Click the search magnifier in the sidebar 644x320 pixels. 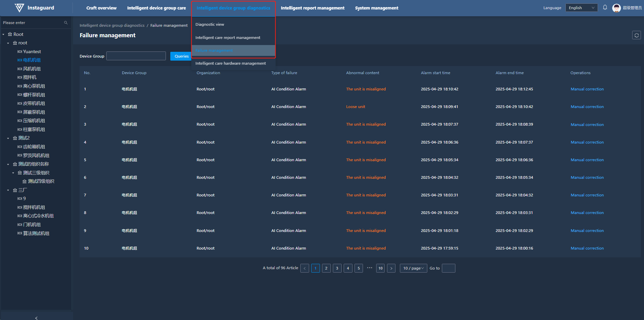coord(66,23)
